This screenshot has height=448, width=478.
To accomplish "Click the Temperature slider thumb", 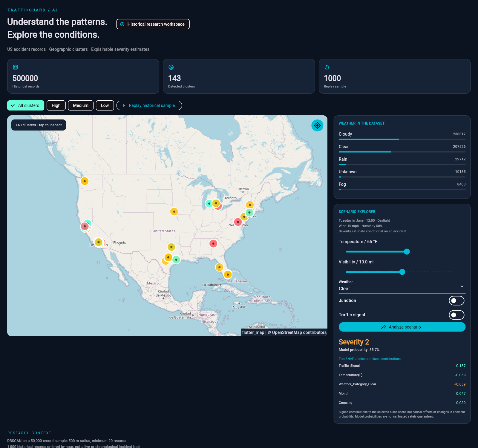I will pyautogui.click(x=407, y=252).
